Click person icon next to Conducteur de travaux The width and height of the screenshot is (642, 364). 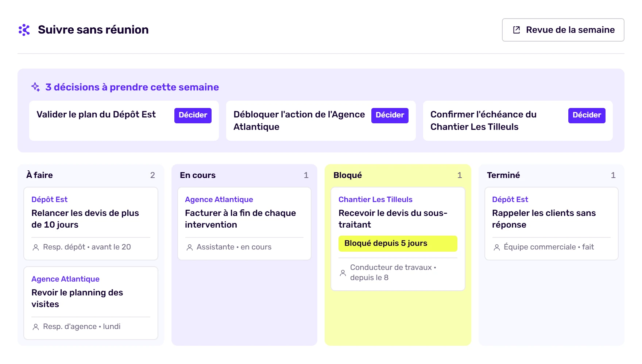click(x=343, y=273)
